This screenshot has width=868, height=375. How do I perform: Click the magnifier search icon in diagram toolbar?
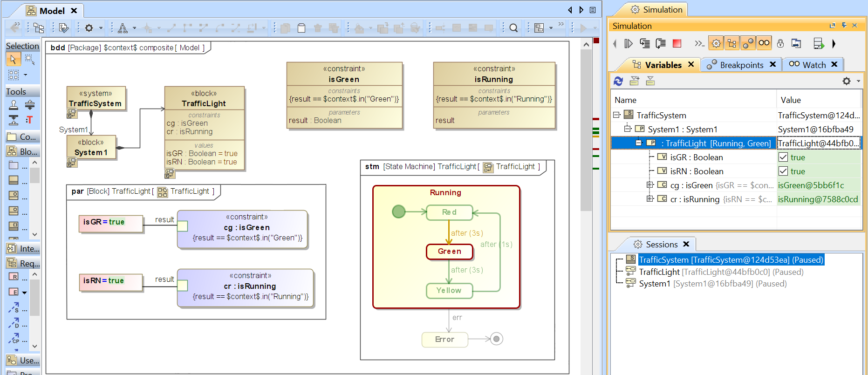pyautogui.click(x=513, y=28)
